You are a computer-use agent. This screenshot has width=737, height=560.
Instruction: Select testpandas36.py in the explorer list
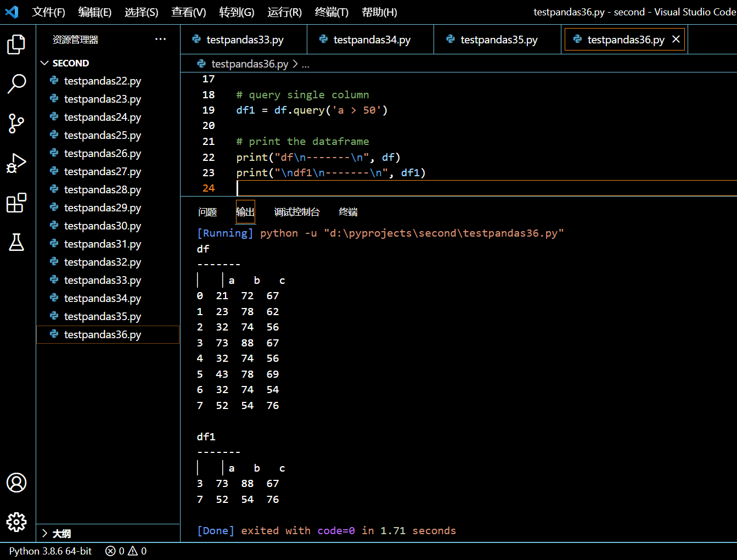pyautogui.click(x=108, y=334)
